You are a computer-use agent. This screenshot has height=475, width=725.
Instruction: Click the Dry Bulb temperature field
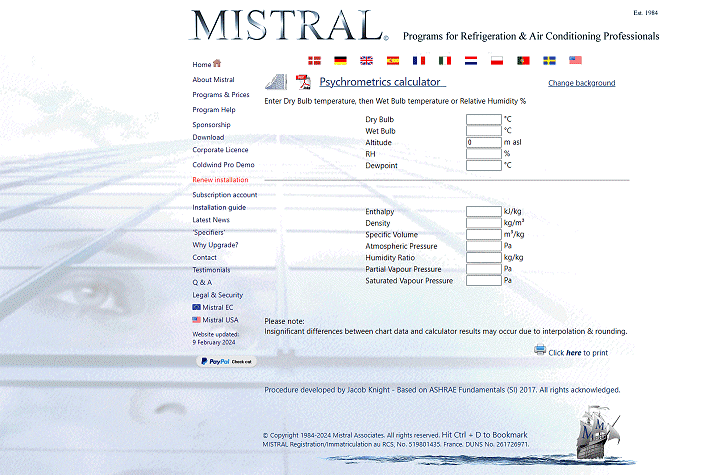(x=483, y=119)
